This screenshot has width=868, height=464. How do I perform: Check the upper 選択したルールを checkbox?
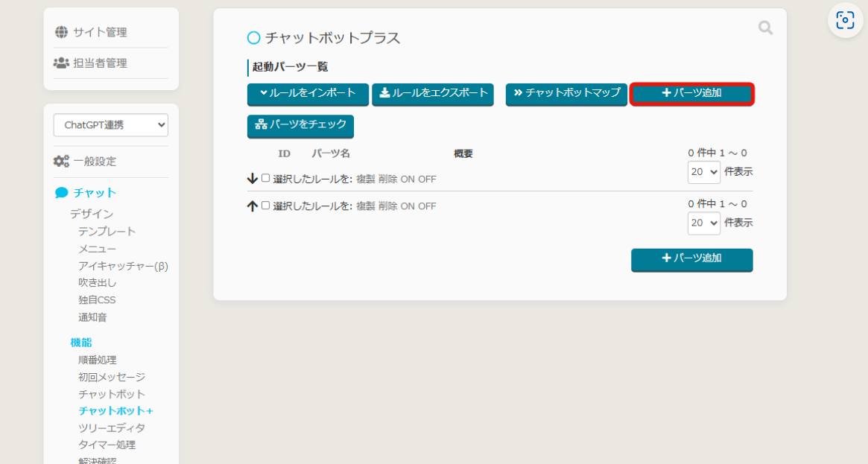pos(266,178)
